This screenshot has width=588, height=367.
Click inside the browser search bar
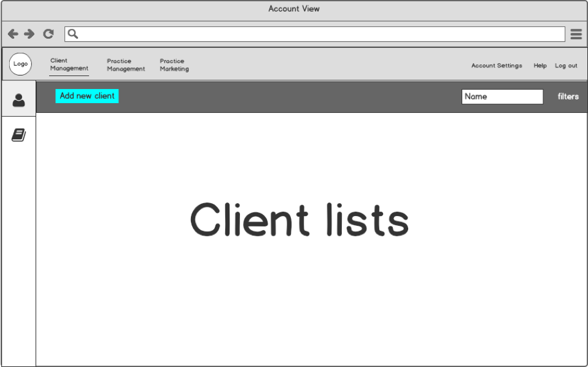(x=307, y=34)
